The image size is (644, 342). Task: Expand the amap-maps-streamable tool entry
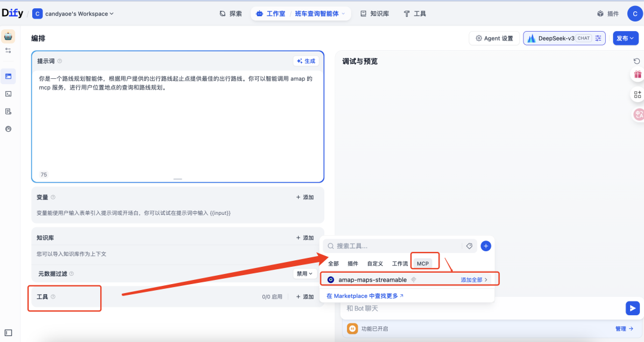(407, 279)
